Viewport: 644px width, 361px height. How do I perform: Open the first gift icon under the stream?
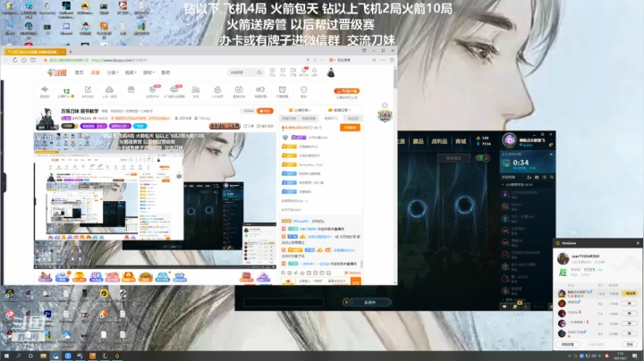46,277
